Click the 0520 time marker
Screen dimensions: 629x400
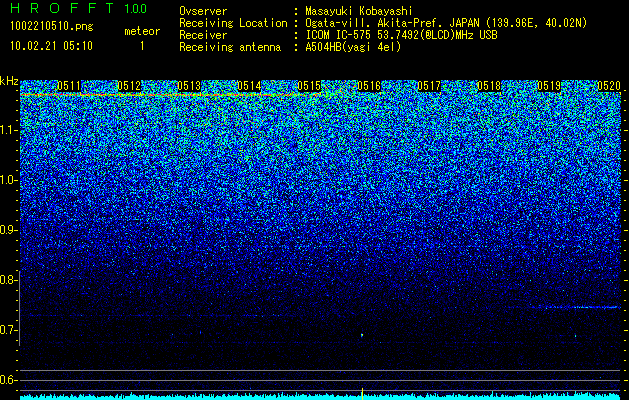pos(609,86)
